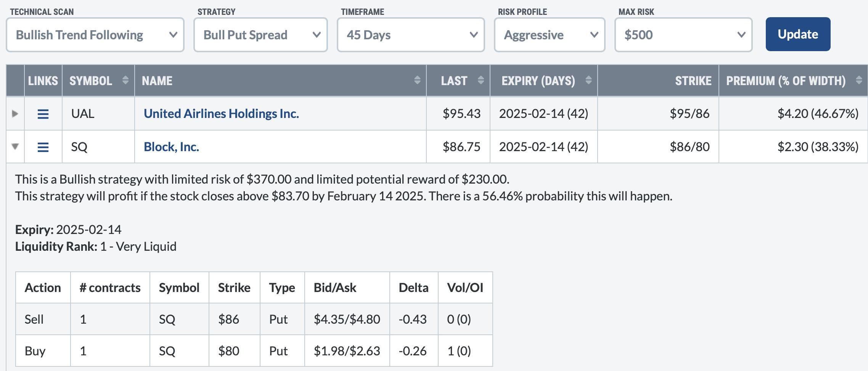868x371 pixels.
Task: Click the -0.26 delta value
Action: [413, 351]
